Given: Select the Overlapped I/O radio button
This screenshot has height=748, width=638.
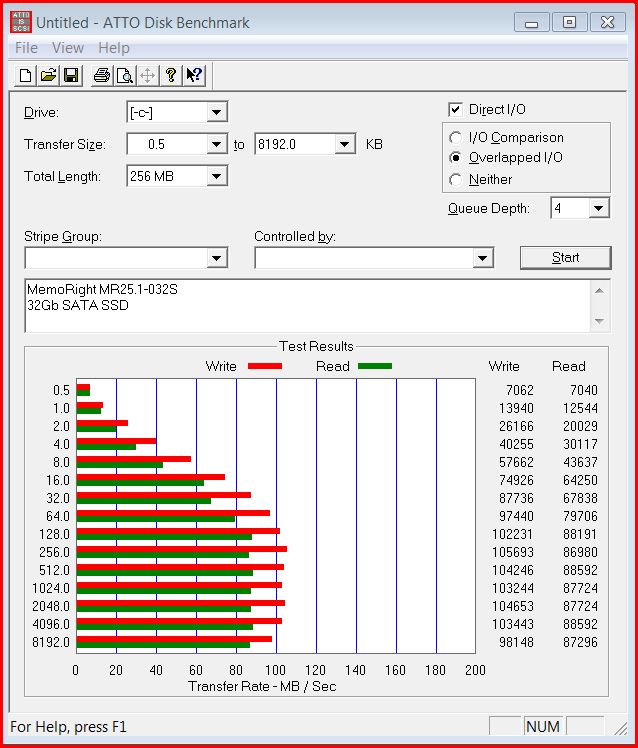Looking at the screenshot, I should coord(455,157).
